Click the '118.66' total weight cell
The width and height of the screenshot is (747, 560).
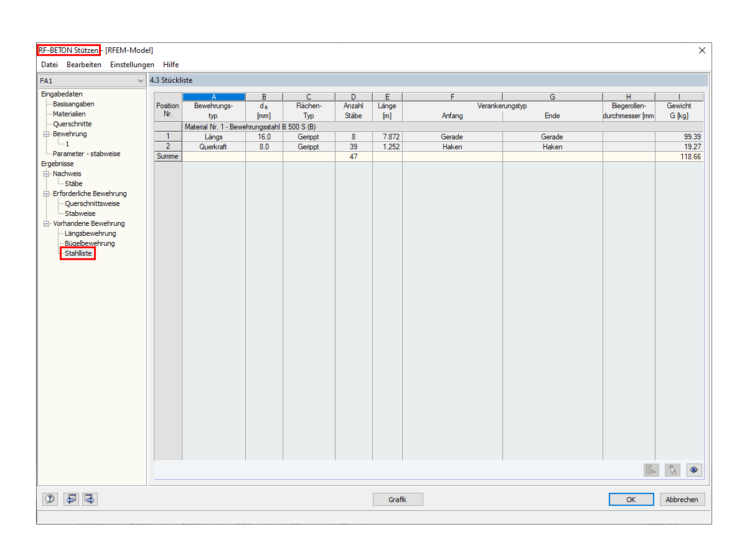(x=679, y=157)
